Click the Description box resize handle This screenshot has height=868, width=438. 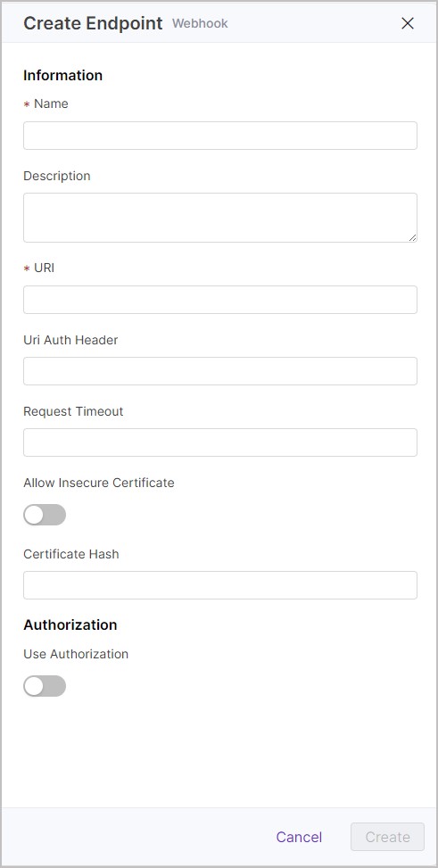[x=412, y=237]
